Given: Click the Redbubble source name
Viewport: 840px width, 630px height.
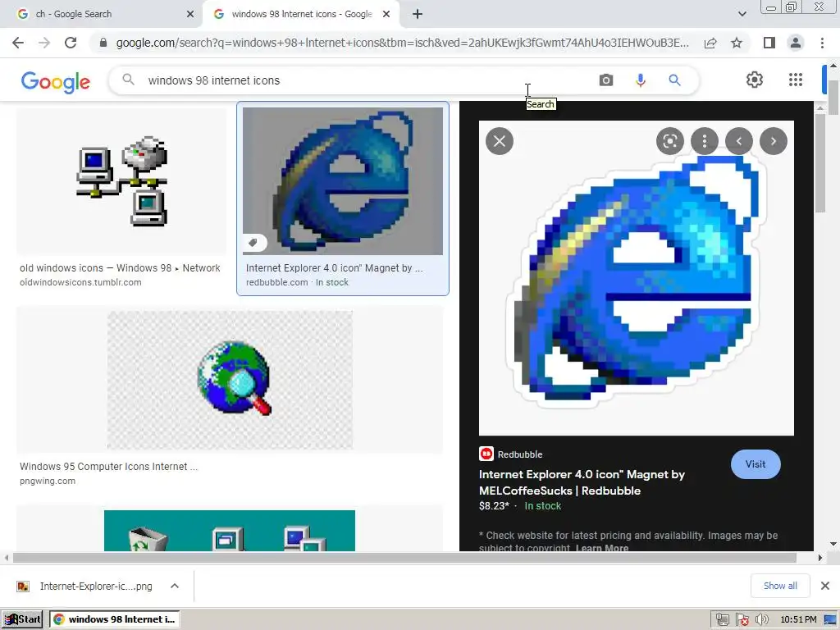Looking at the screenshot, I should pyautogui.click(x=519, y=454).
